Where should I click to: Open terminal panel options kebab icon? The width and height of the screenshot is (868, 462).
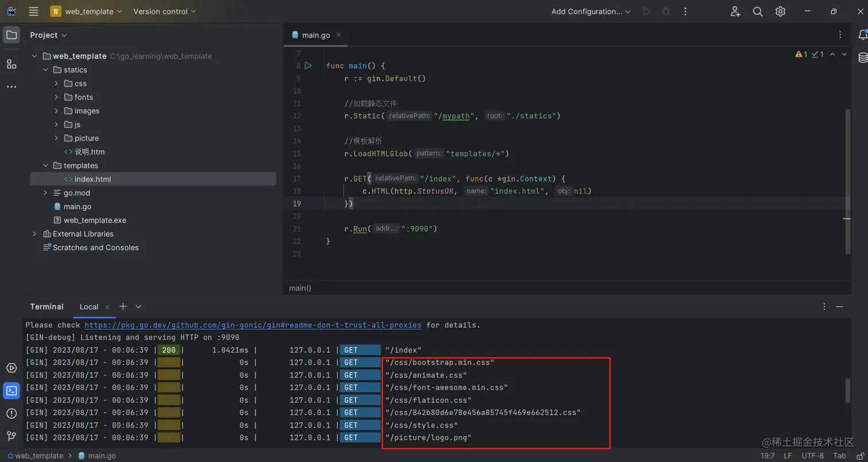(x=824, y=307)
